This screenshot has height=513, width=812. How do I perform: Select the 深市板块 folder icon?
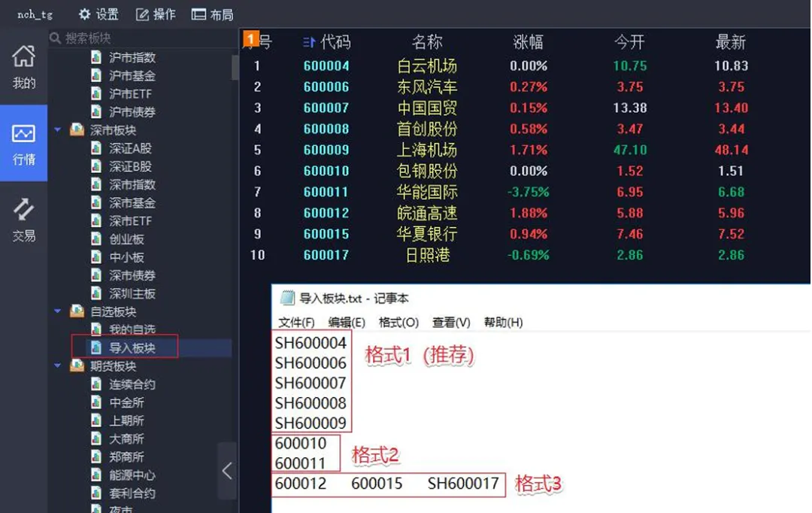coord(77,129)
